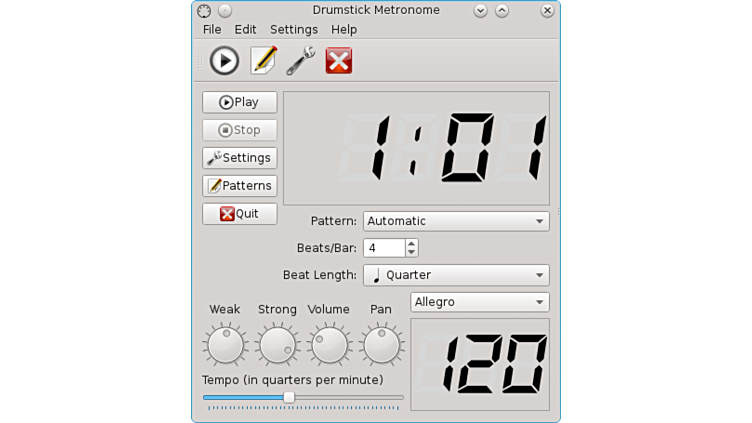
Task: Expand the Pattern dropdown showing Automatic
Action: [455, 221]
